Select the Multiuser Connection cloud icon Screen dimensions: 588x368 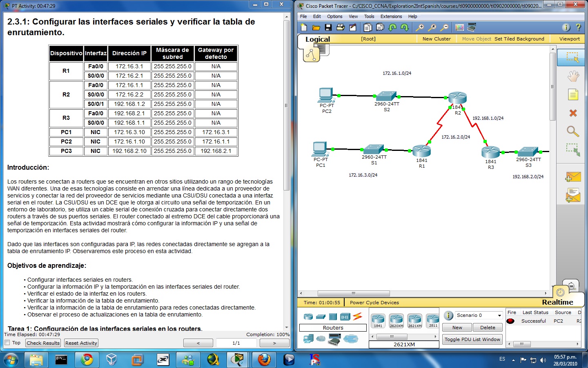351,339
